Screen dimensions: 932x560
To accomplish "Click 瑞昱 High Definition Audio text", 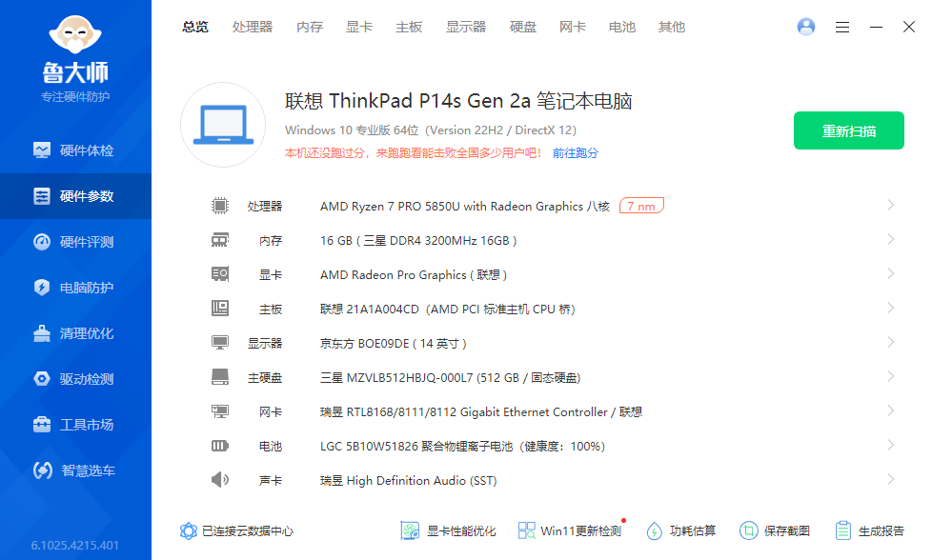I will [x=408, y=480].
